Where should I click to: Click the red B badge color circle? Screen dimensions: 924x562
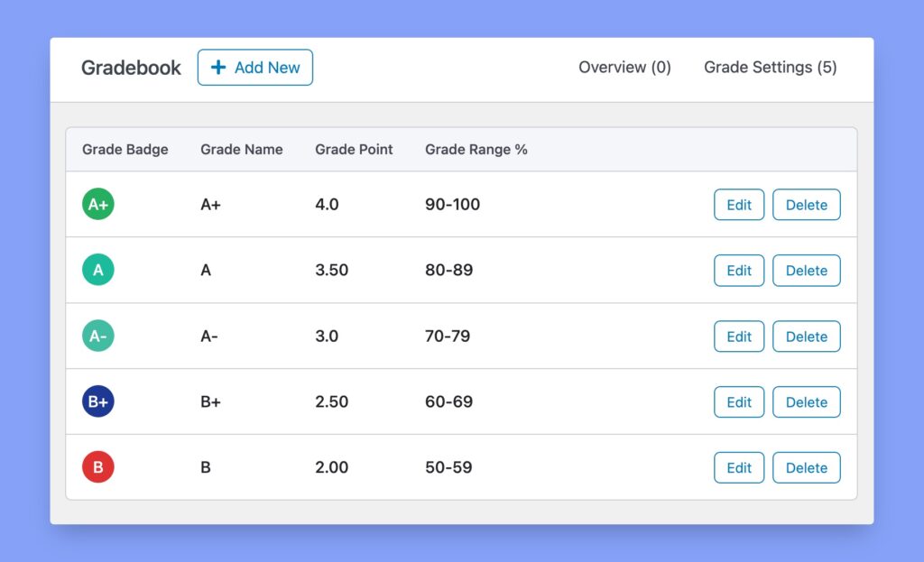(97, 467)
